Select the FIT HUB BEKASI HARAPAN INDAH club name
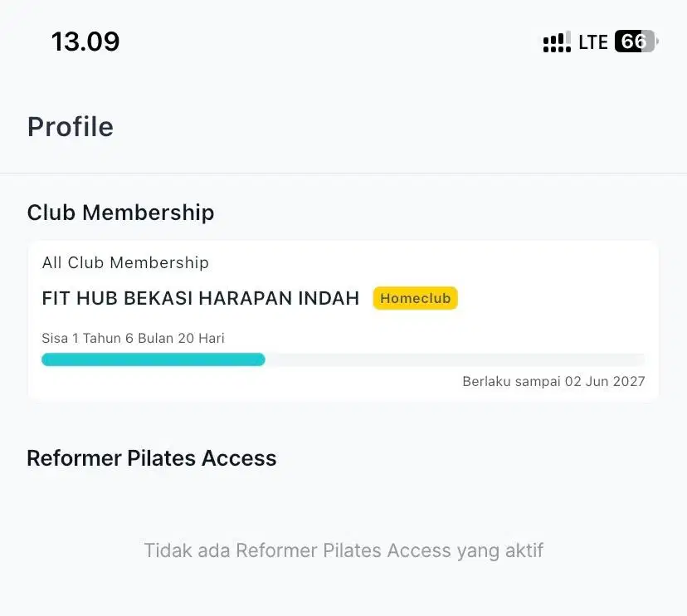 click(200, 297)
